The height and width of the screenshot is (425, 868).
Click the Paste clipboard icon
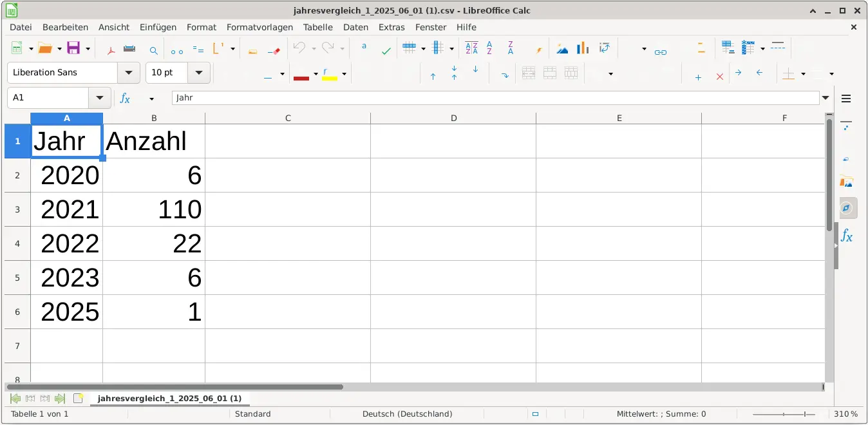[x=218, y=49]
